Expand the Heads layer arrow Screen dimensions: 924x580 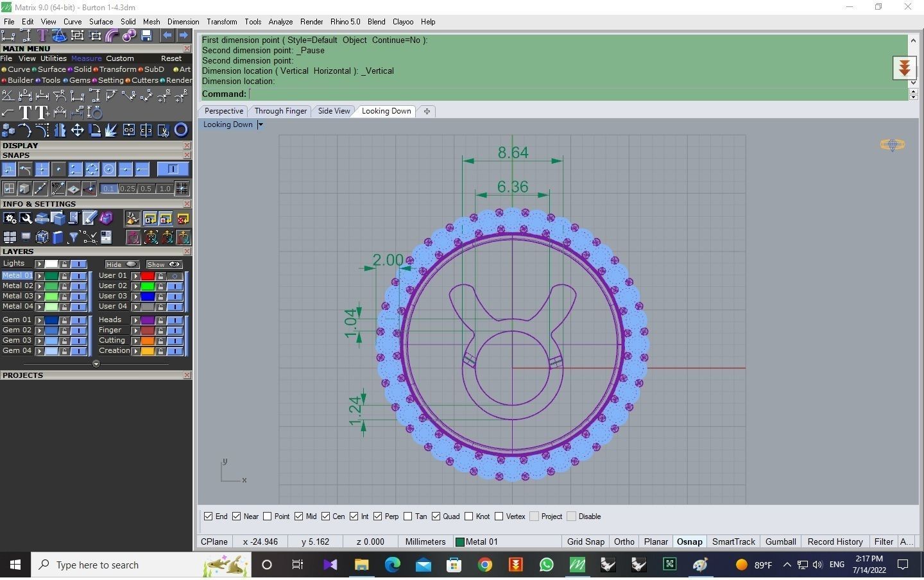point(136,320)
